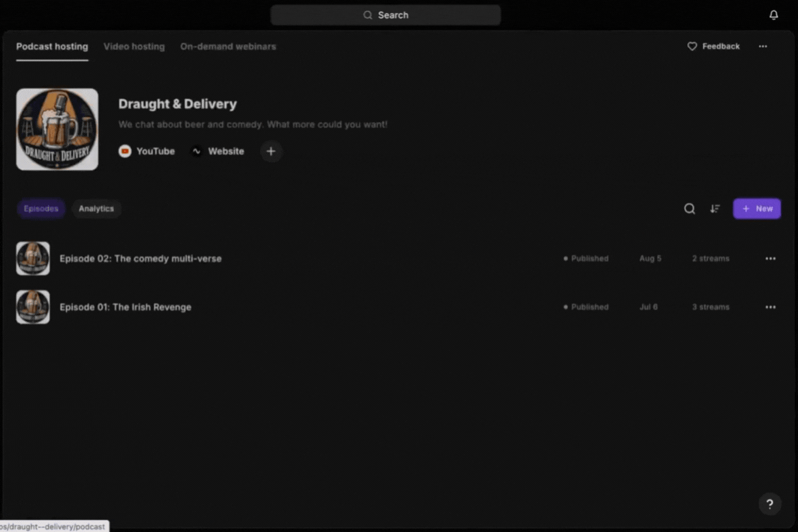Open the help question mark button

pyautogui.click(x=770, y=504)
